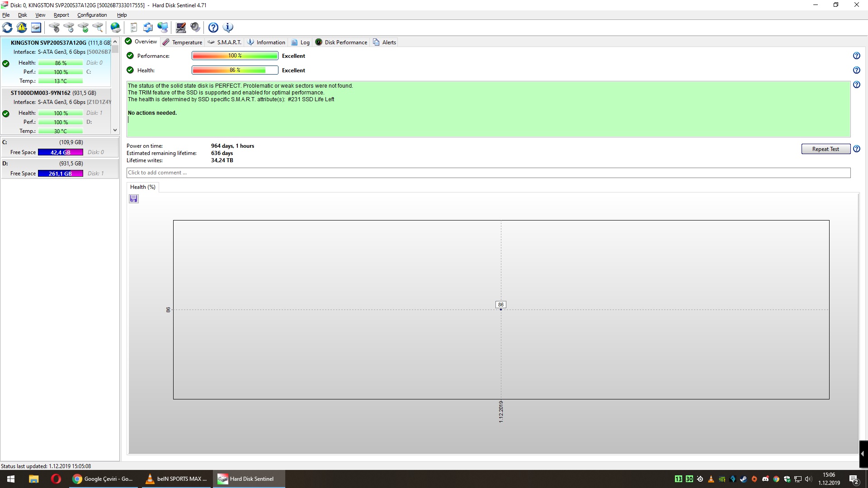Save the health graph with floppy icon
The width and height of the screenshot is (868, 488).
click(x=134, y=199)
